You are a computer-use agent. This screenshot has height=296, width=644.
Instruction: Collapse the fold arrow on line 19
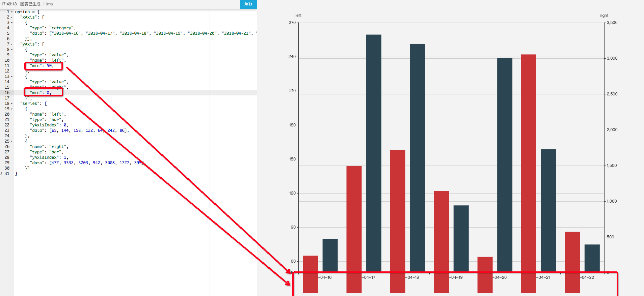[x=11, y=109]
